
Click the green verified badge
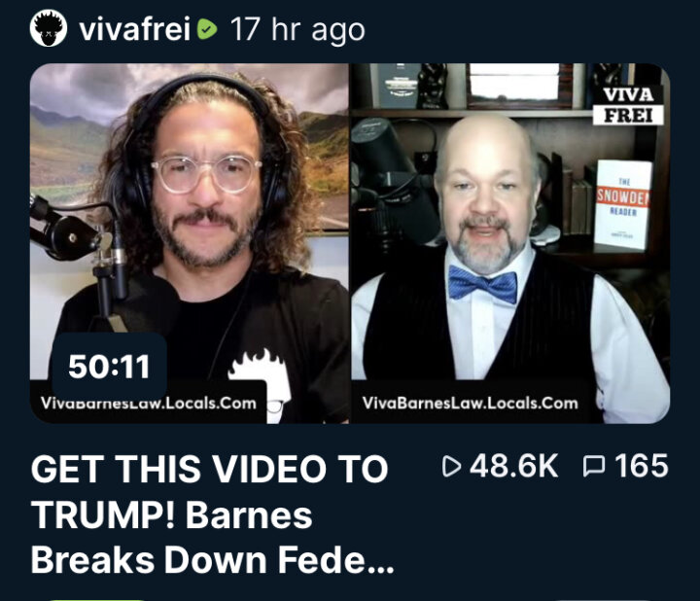(207, 29)
